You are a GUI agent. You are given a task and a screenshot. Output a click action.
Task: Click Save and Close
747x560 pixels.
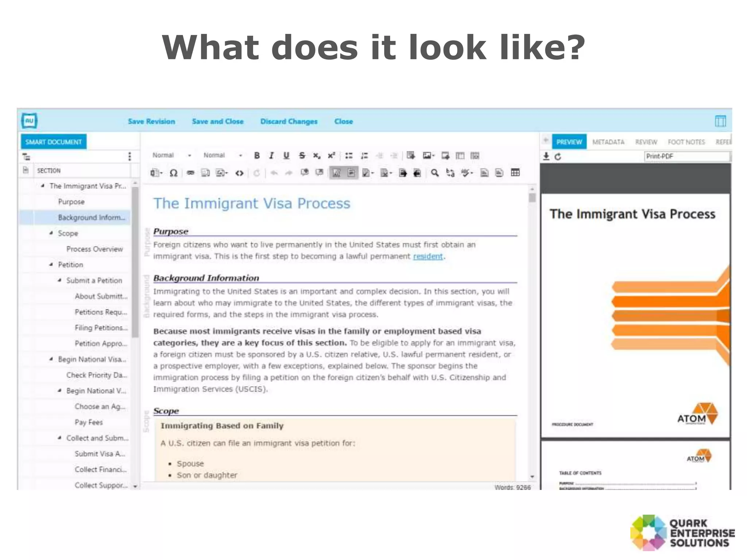(x=217, y=121)
